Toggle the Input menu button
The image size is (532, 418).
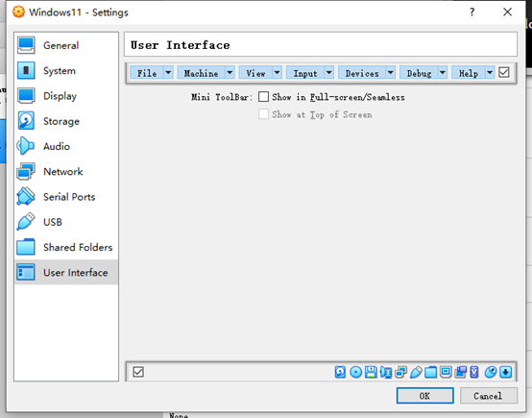click(x=305, y=73)
